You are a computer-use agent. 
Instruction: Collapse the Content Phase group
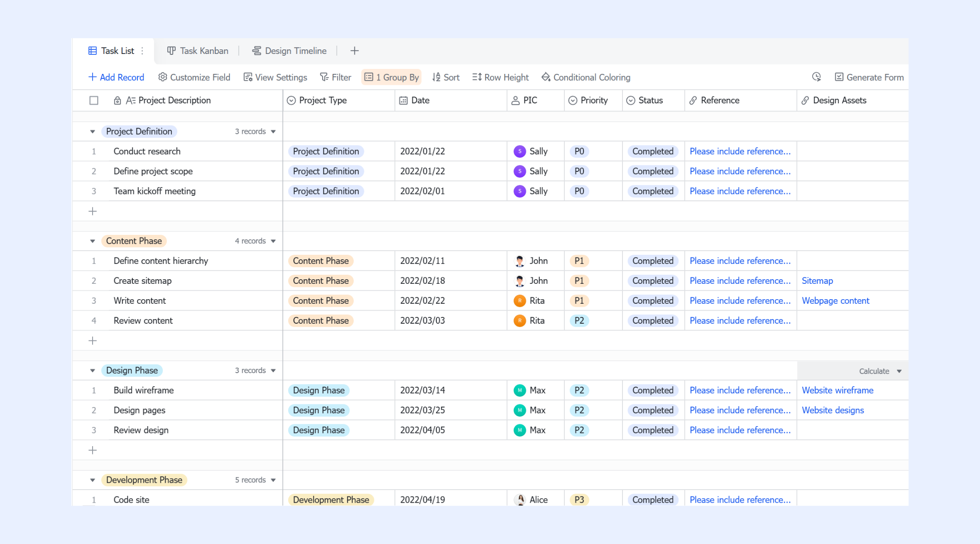[x=93, y=241]
